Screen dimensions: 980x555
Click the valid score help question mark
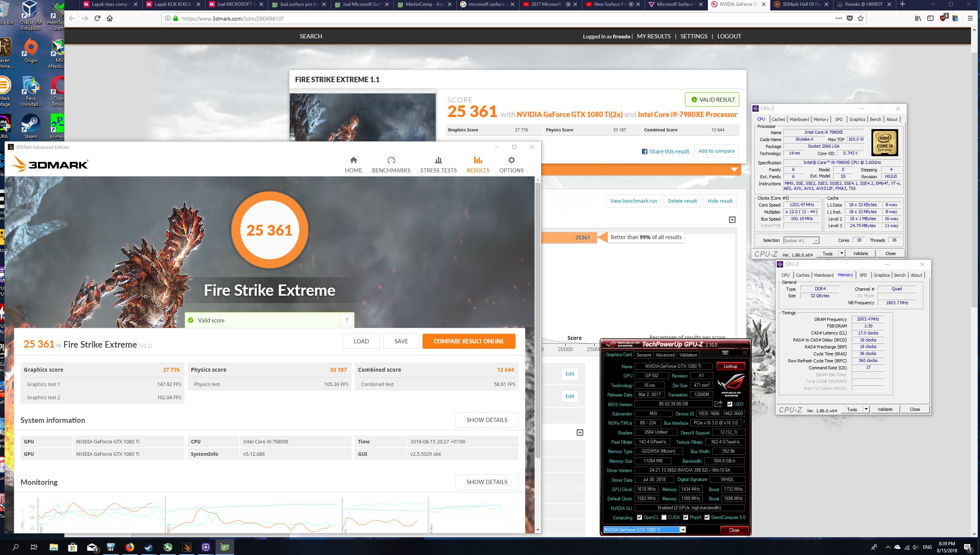tap(347, 320)
